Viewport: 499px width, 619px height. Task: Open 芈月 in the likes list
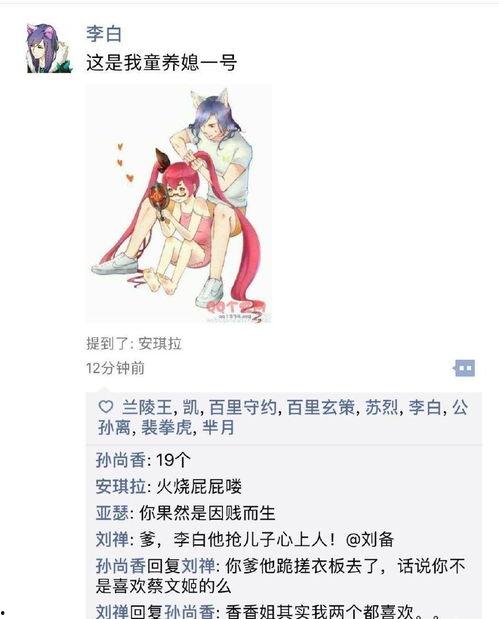tap(219, 428)
